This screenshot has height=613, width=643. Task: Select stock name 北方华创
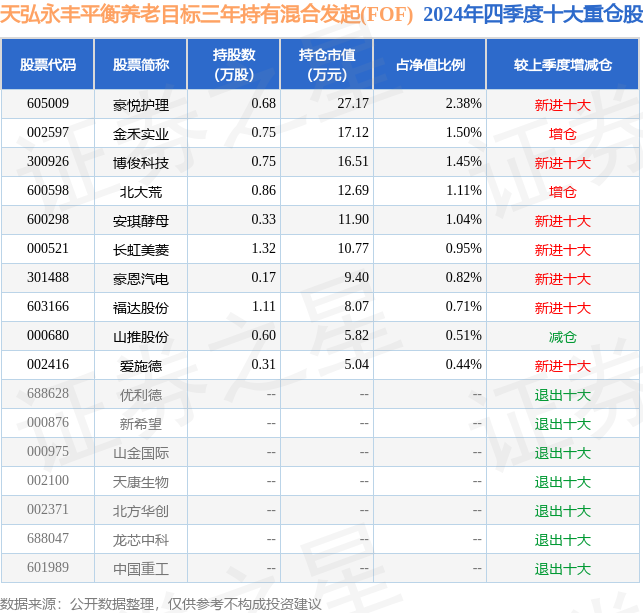pyautogui.click(x=141, y=512)
